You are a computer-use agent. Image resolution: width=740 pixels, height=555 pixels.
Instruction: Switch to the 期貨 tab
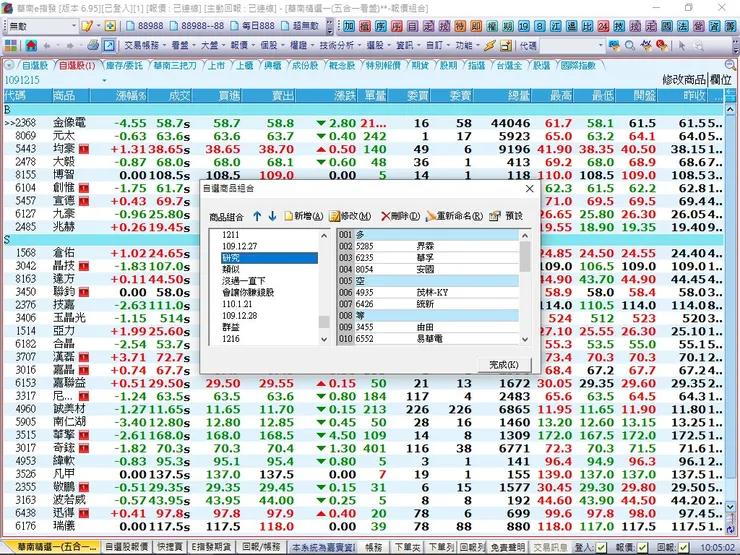[x=420, y=66]
